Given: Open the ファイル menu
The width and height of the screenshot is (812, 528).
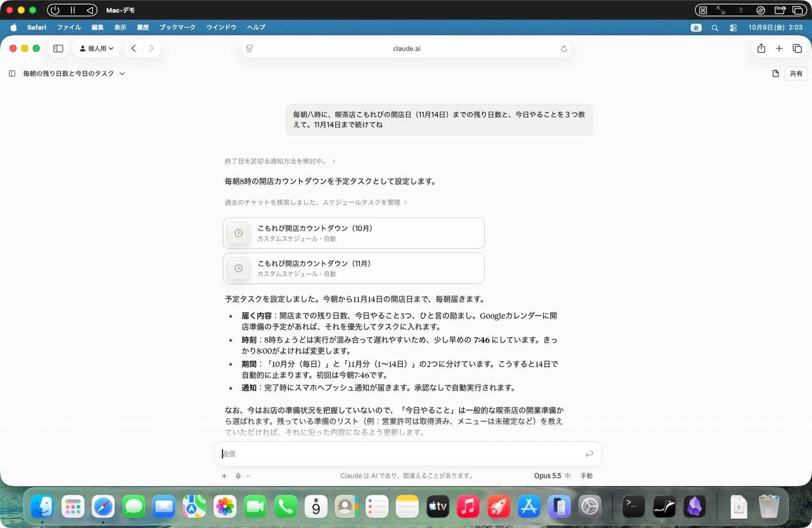Looking at the screenshot, I should point(69,27).
